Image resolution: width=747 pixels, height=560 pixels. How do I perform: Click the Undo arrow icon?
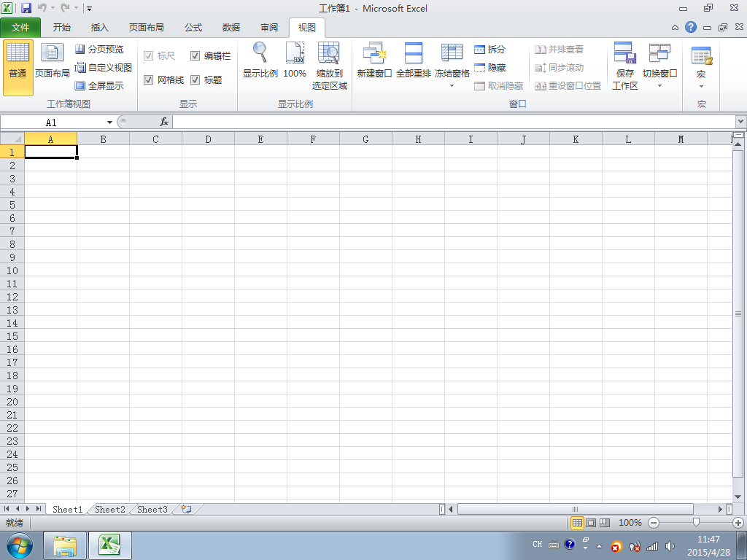click(42, 8)
